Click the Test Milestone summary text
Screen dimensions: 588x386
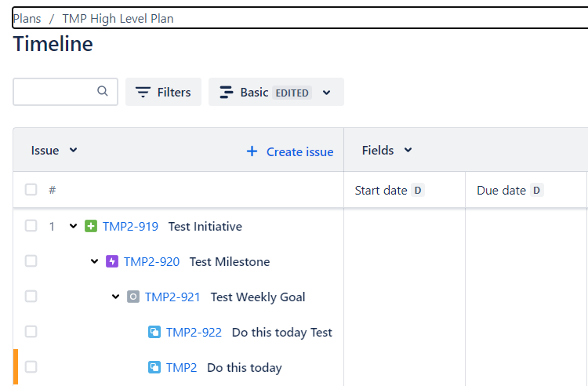pyautogui.click(x=230, y=261)
